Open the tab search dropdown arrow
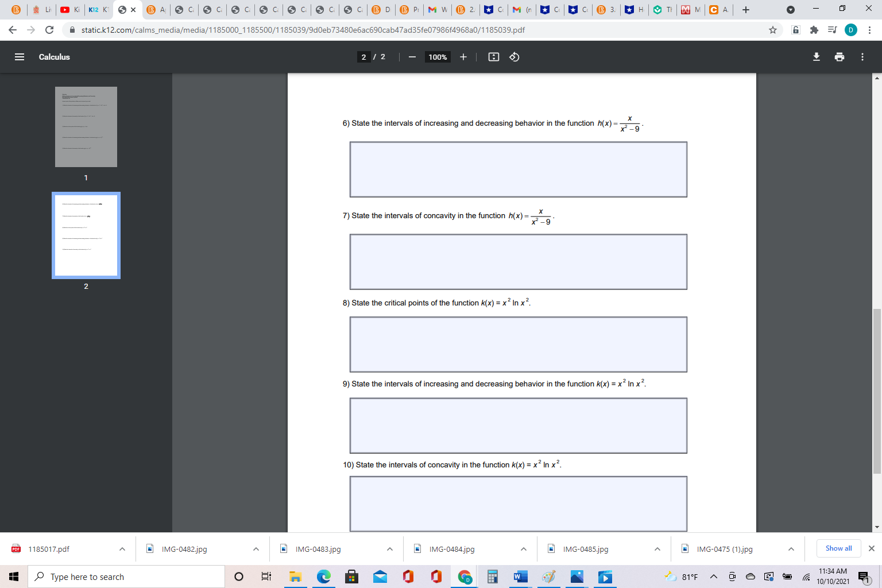This screenshot has width=882, height=588. click(x=791, y=10)
